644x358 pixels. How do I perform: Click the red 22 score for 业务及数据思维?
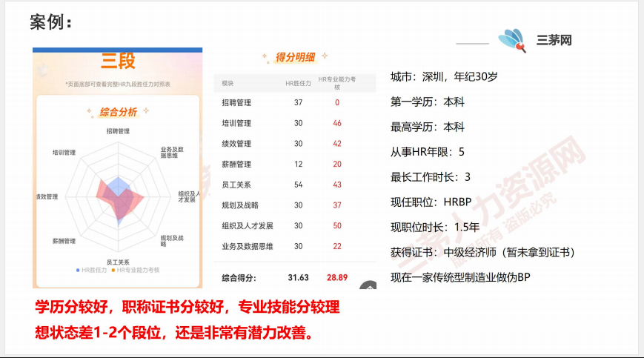pyautogui.click(x=337, y=246)
